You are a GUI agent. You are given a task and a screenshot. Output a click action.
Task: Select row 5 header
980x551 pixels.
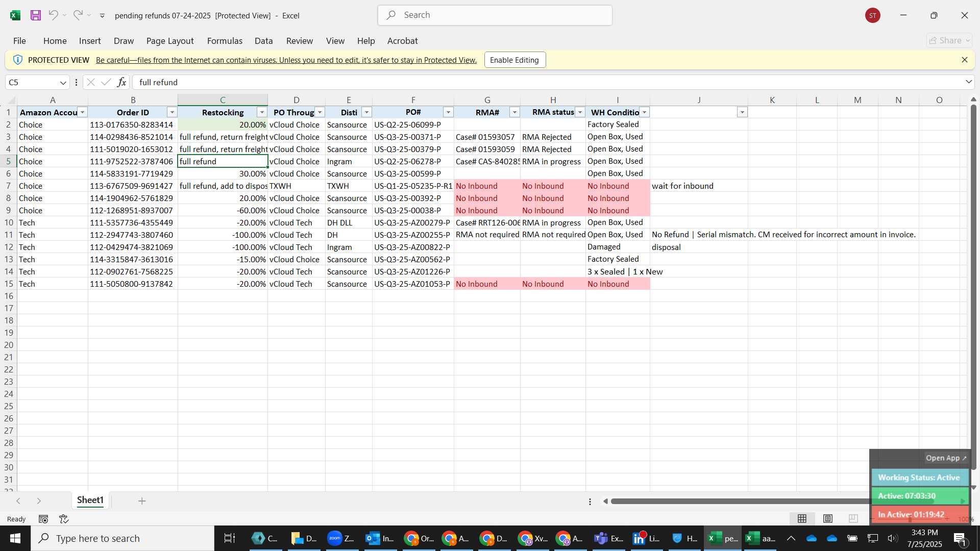9,161
